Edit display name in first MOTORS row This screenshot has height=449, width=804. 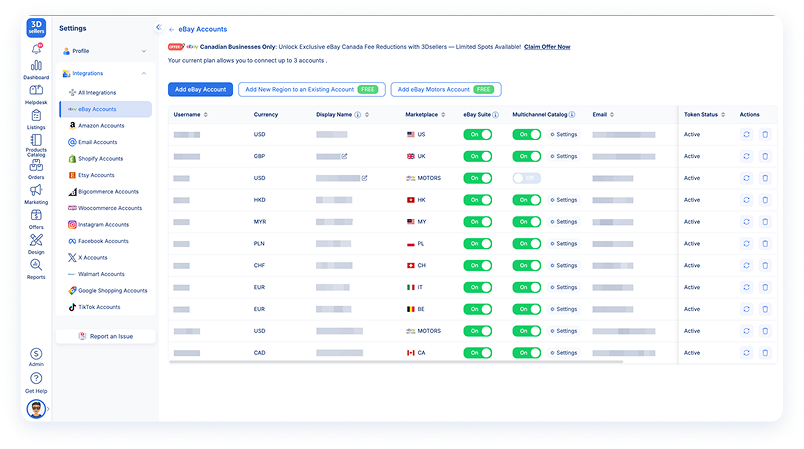(x=365, y=178)
